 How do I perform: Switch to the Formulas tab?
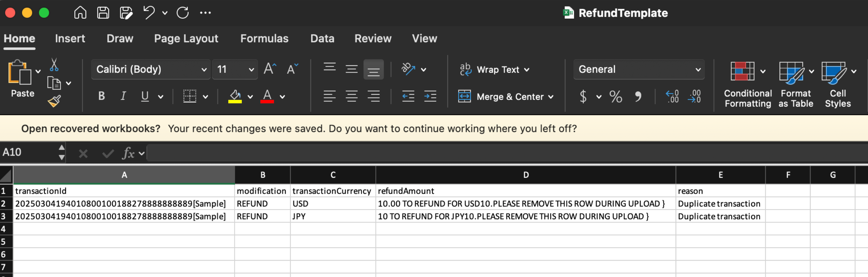pyautogui.click(x=264, y=39)
